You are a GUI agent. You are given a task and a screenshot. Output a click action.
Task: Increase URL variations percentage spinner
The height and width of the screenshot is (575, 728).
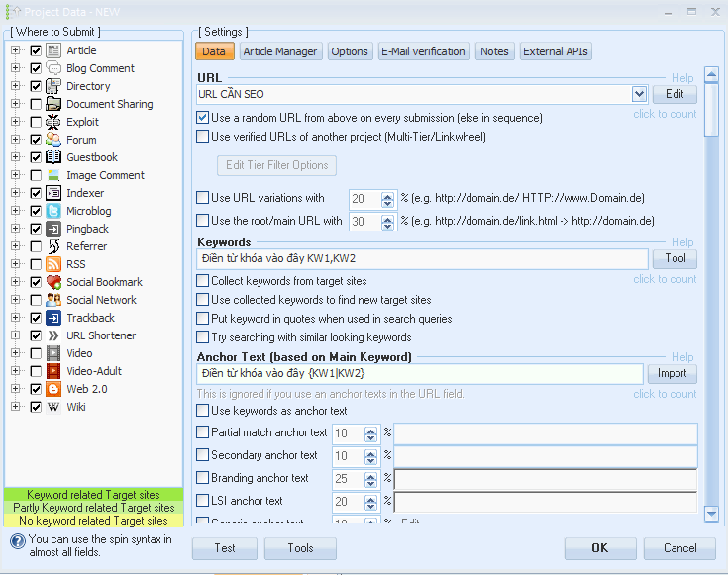click(x=387, y=196)
